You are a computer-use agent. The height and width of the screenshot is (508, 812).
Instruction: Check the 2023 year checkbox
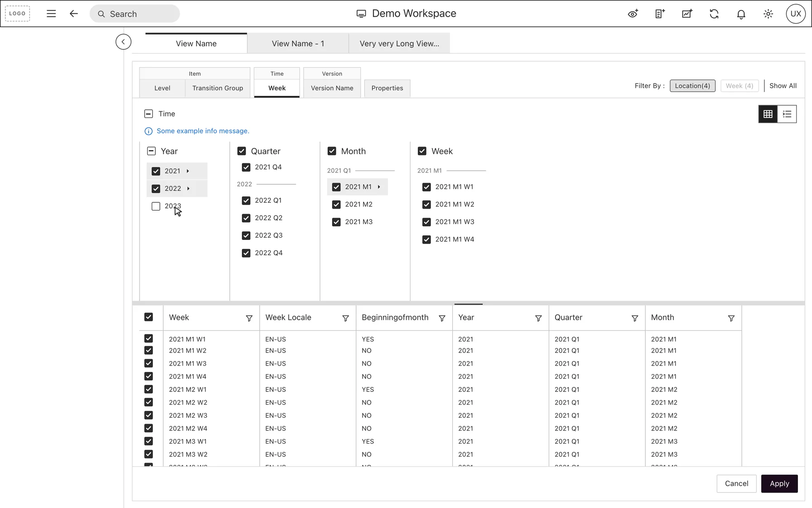[156, 206]
